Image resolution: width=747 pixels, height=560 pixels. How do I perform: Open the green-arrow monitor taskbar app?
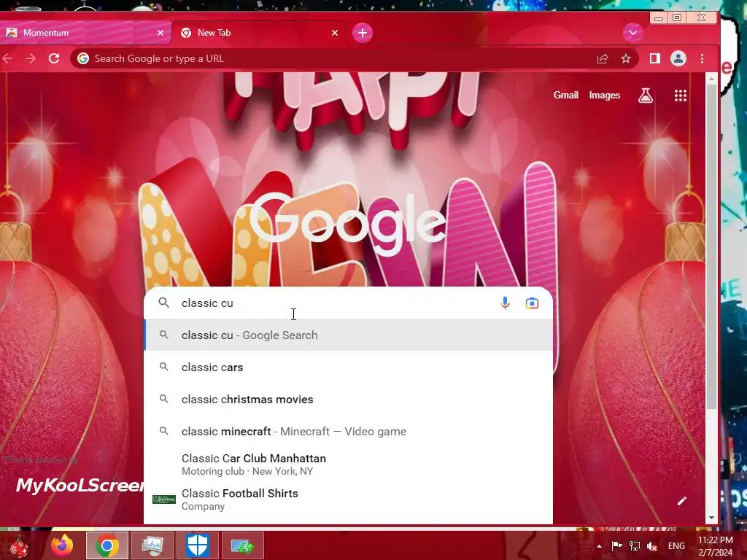click(242, 545)
